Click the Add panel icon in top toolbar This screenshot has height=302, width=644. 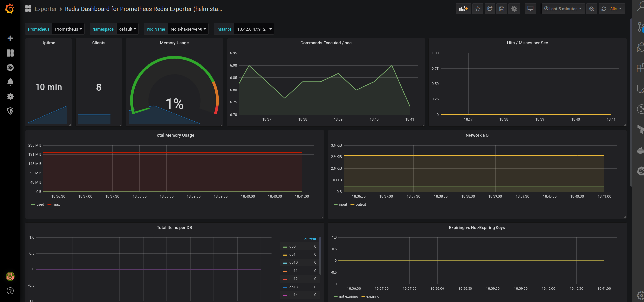click(x=463, y=9)
